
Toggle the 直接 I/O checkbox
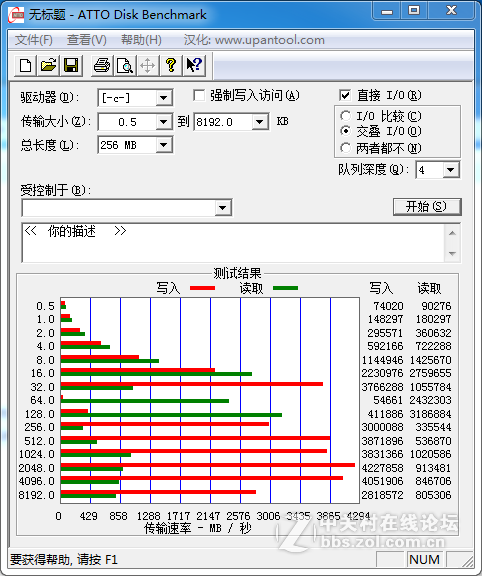tap(345, 96)
